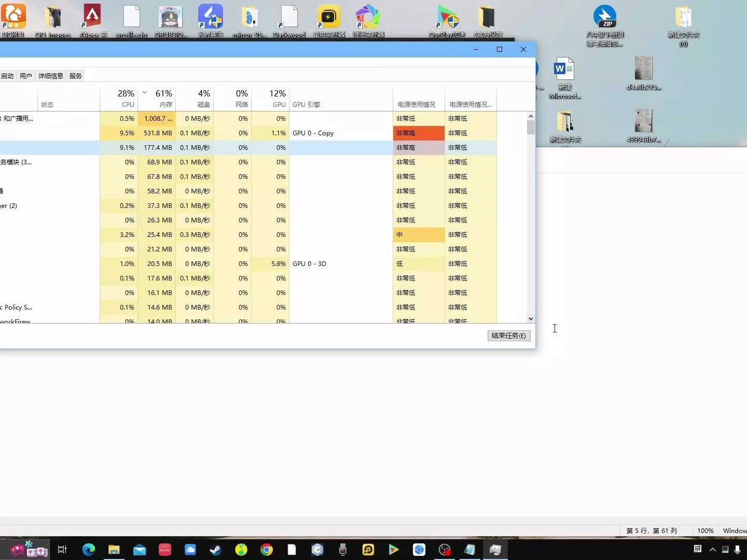This screenshot has width=747, height=560.
Task: Sort by the first 电源使用情况 column
Action: (419, 99)
